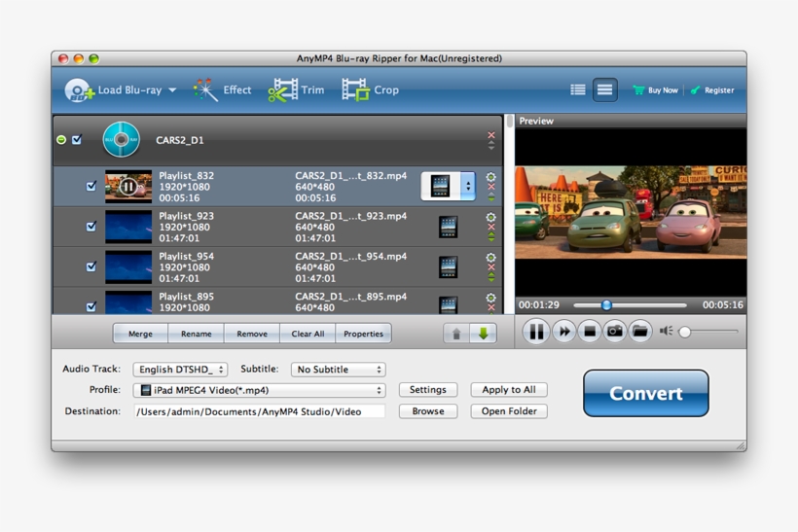This screenshot has width=798, height=532.
Task: Collapse the CARS2_D1 disc group
Action: point(61,139)
